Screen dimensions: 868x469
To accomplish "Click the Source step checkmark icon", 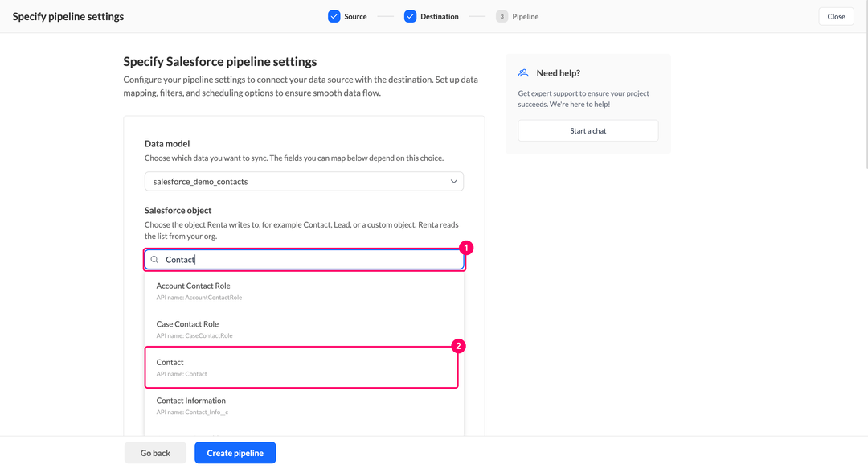I will click(334, 17).
